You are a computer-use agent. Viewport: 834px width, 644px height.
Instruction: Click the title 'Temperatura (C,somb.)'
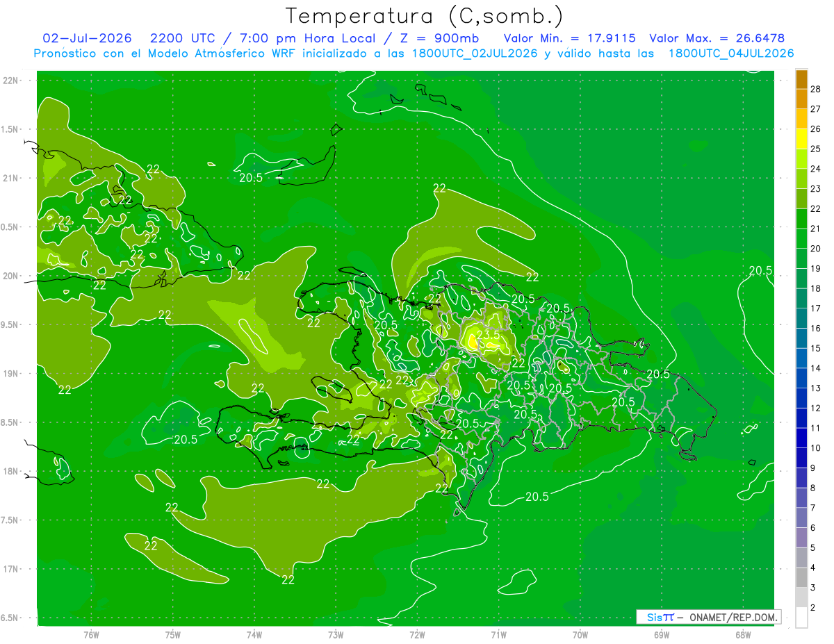click(x=424, y=16)
